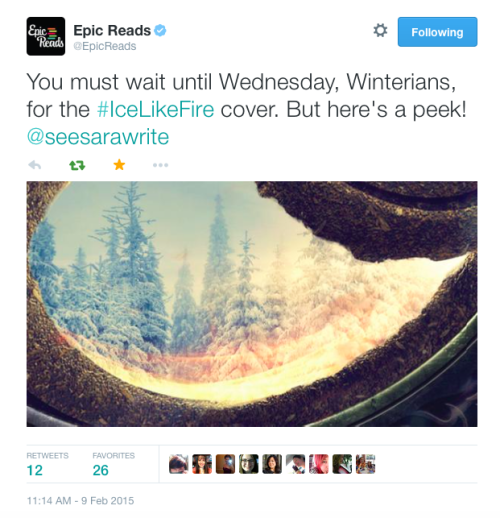500x518 pixels.
Task: Click the last avatar in the row
Action: coord(365,464)
